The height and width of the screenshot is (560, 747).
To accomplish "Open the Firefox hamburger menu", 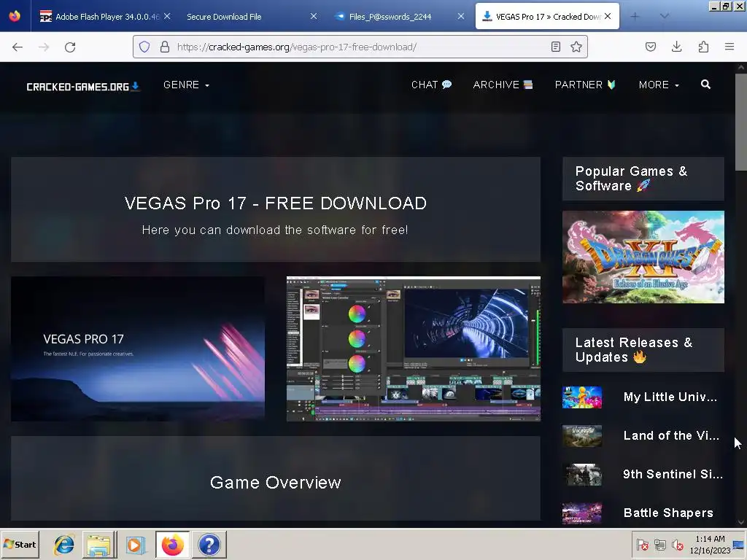I will 729,47.
